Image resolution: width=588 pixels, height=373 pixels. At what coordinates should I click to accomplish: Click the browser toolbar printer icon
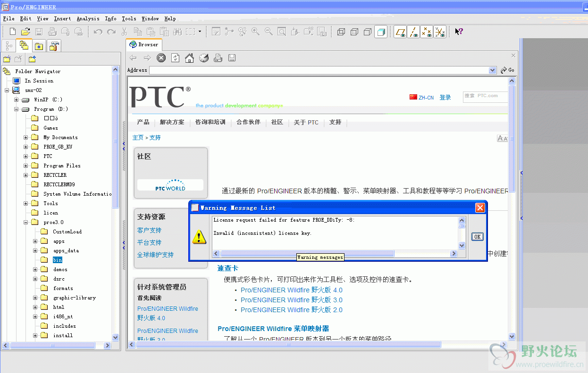pos(218,58)
